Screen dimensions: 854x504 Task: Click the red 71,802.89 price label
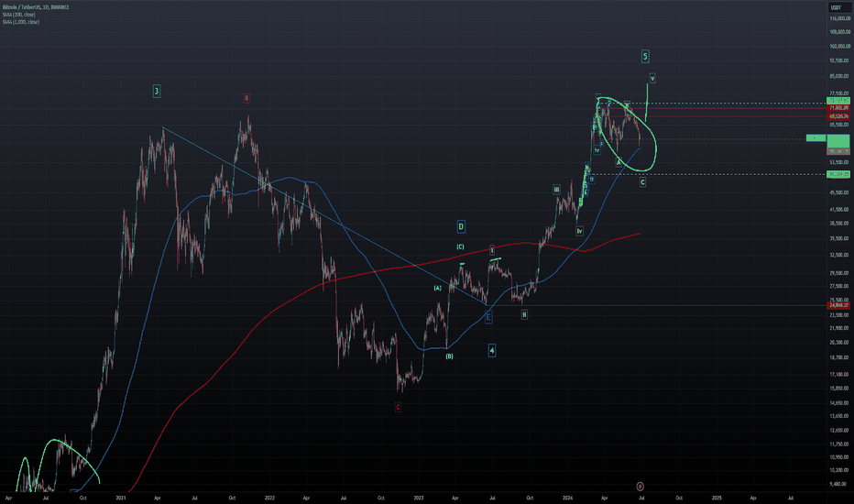[x=838, y=108]
